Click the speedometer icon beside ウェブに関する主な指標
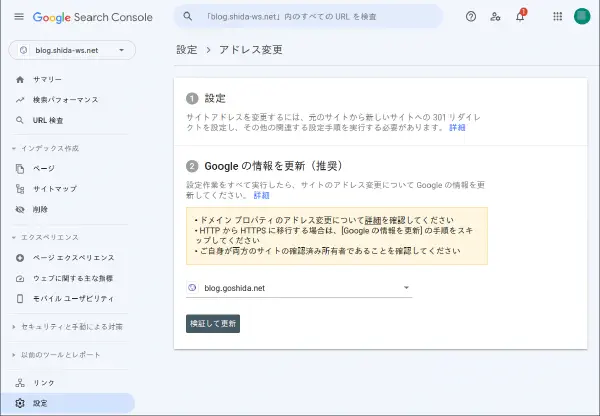This screenshot has width=600, height=416. tap(20, 278)
